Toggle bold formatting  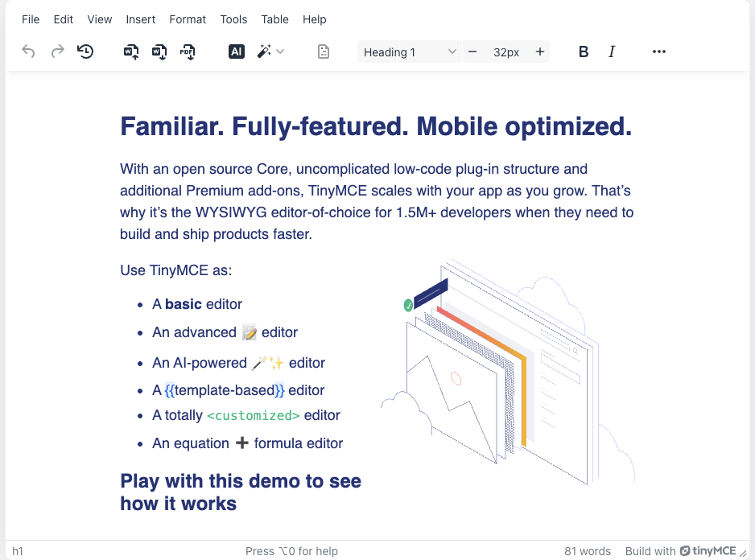[582, 51]
